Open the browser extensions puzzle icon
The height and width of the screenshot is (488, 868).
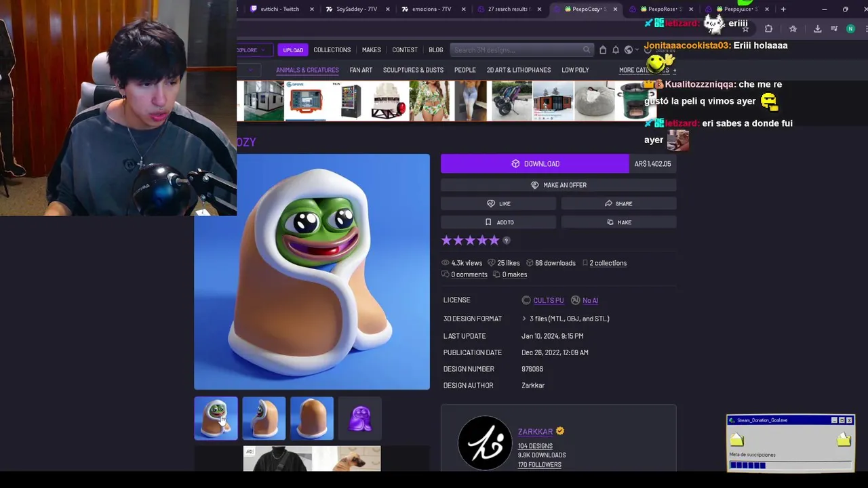click(x=768, y=28)
